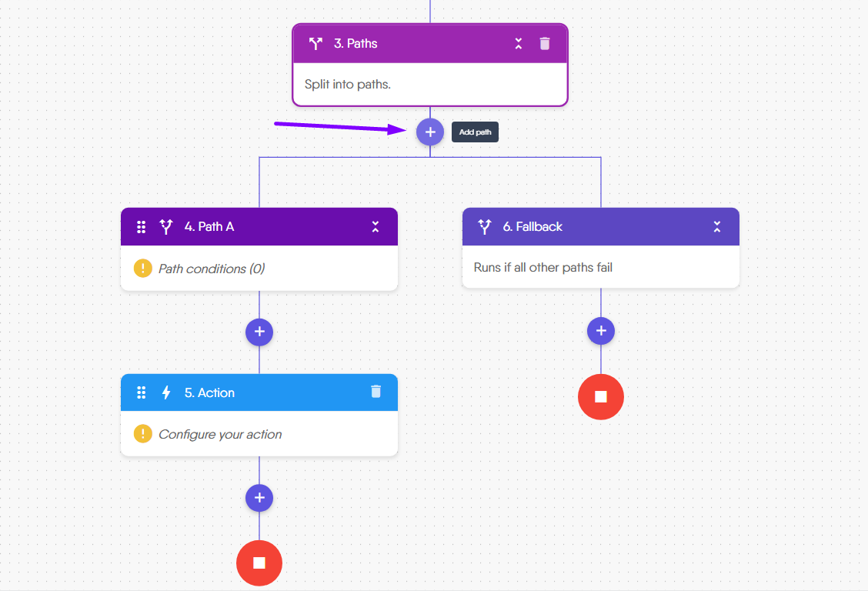
Task: Add a step below the Action
Action: click(x=259, y=498)
